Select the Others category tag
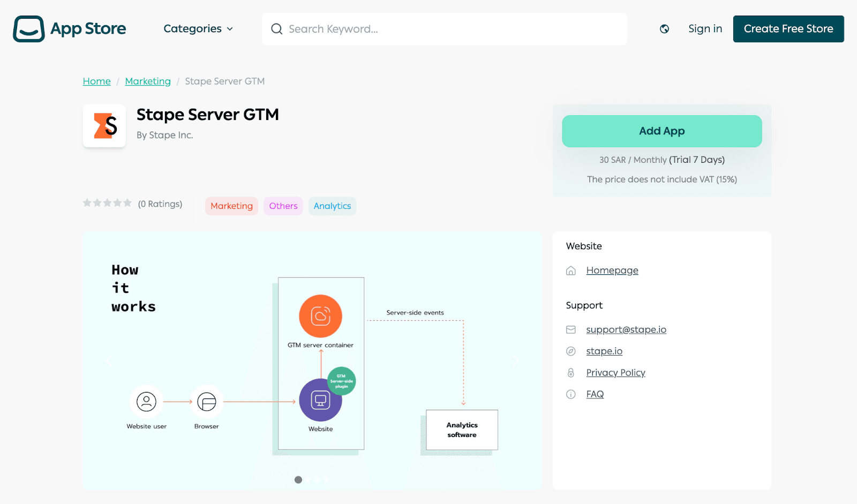Image resolution: width=857 pixels, height=504 pixels. tap(283, 206)
